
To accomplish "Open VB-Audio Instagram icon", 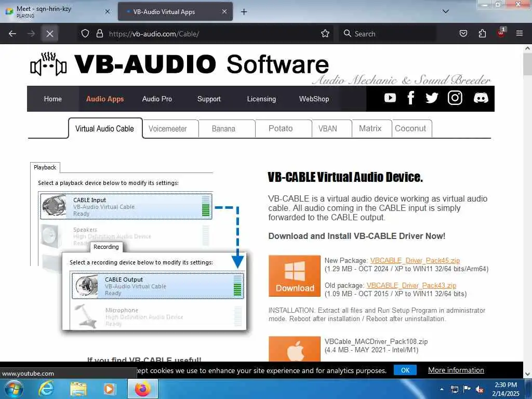I will click(x=455, y=98).
